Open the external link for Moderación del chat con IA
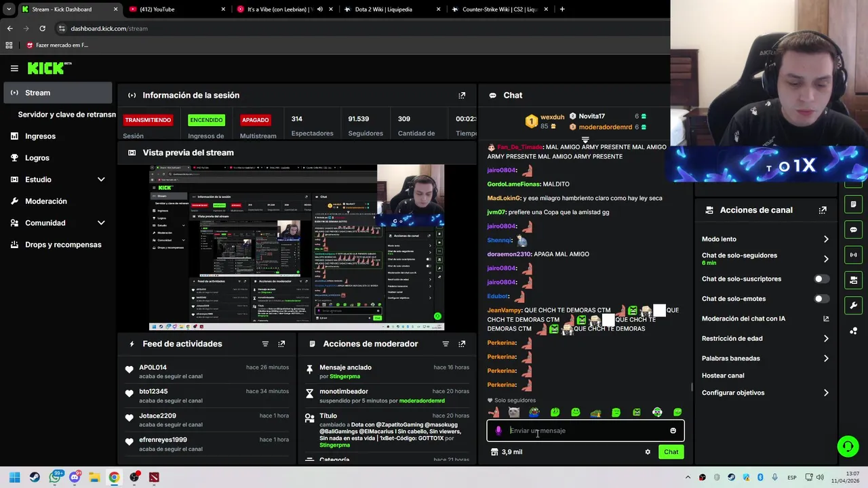Image resolution: width=868 pixels, height=488 pixels. pyautogui.click(x=826, y=319)
